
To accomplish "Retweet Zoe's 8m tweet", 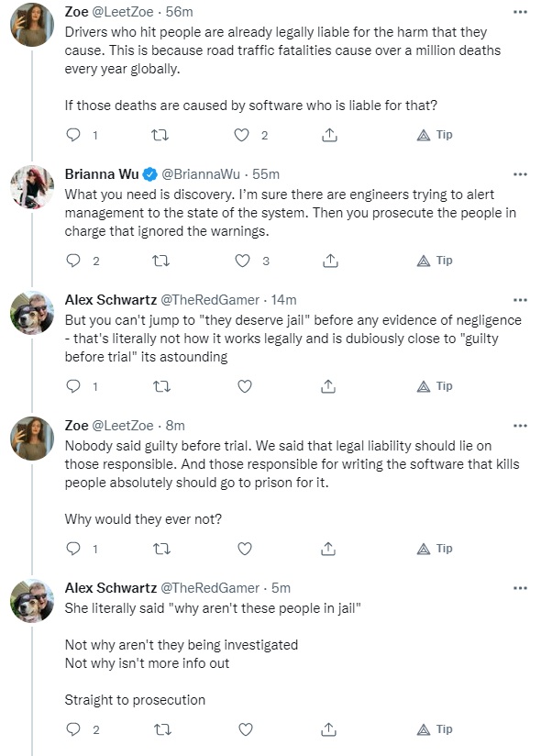I will pyautogui.click(x=161, y=549).
